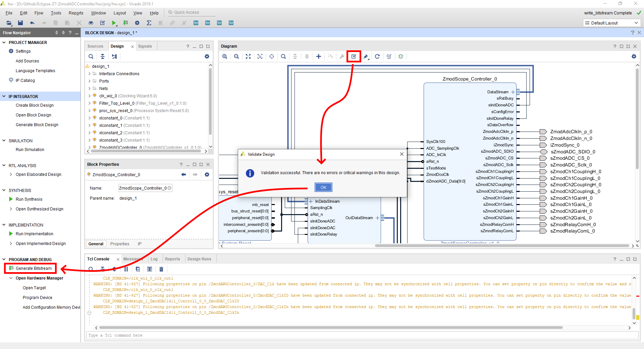Click the diagram horizontal scrollbar
644x349 pixels.
[502, 246]
